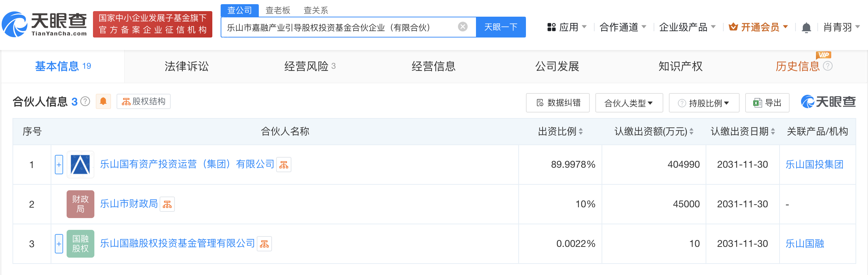Sort by 认缴出资额(万元) column arrows

point(691,131)
